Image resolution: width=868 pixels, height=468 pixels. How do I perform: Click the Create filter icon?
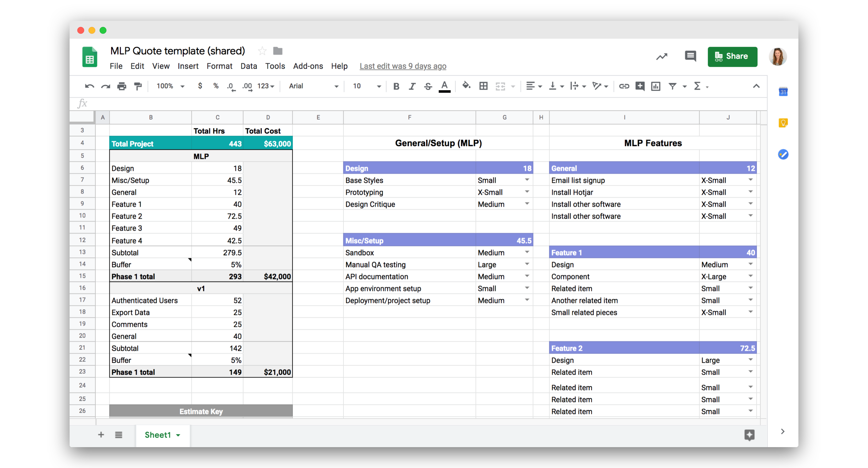672,86
